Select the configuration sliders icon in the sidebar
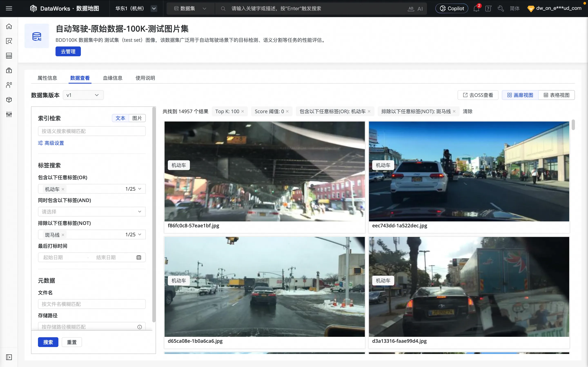588x367 pixels. [9, 114]
